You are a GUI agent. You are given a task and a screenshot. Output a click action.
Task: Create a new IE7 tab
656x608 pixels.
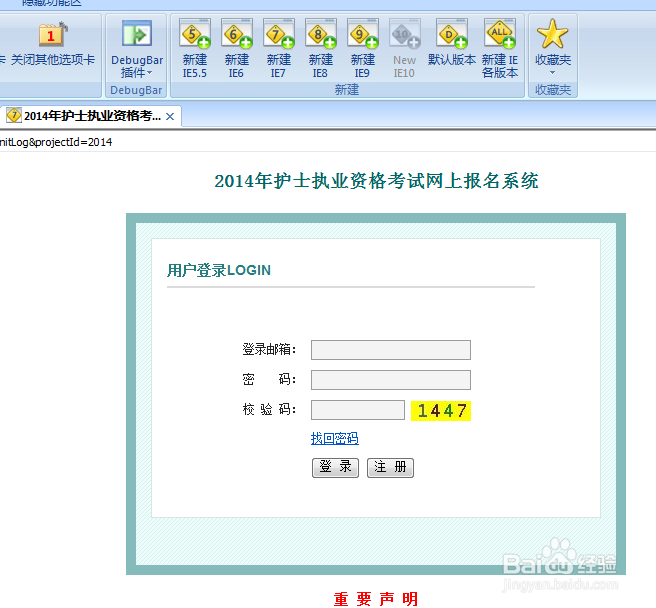[279, 49]
